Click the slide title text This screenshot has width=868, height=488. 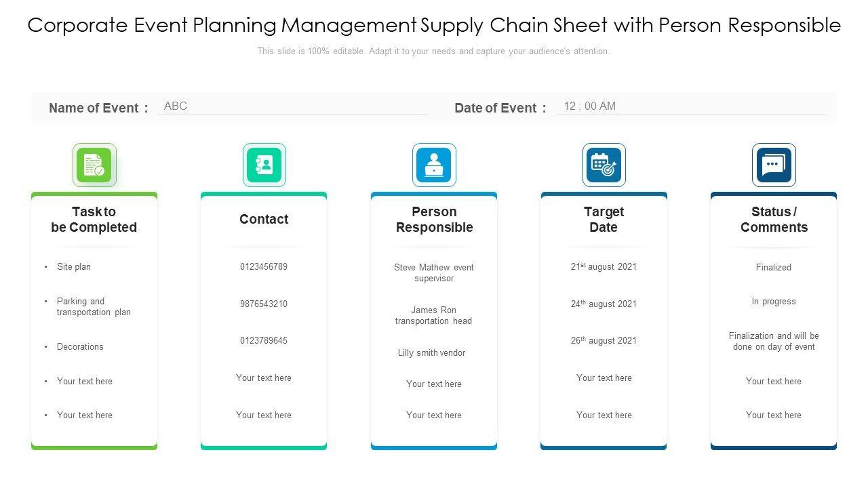pos(434,26)
